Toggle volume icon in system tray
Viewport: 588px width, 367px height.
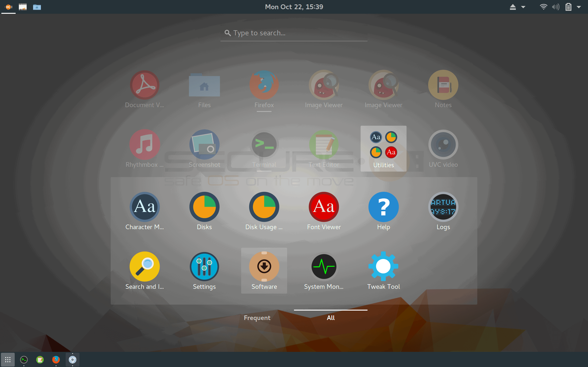(x=554, y=6)
